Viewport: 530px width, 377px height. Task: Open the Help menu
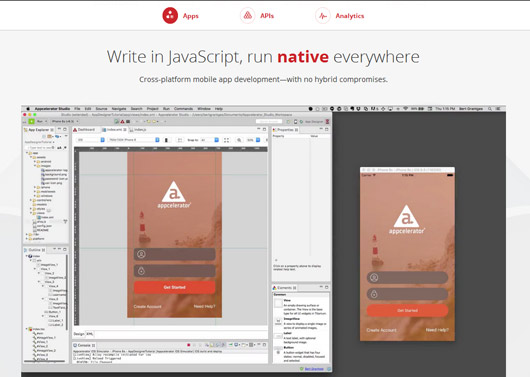219,109
